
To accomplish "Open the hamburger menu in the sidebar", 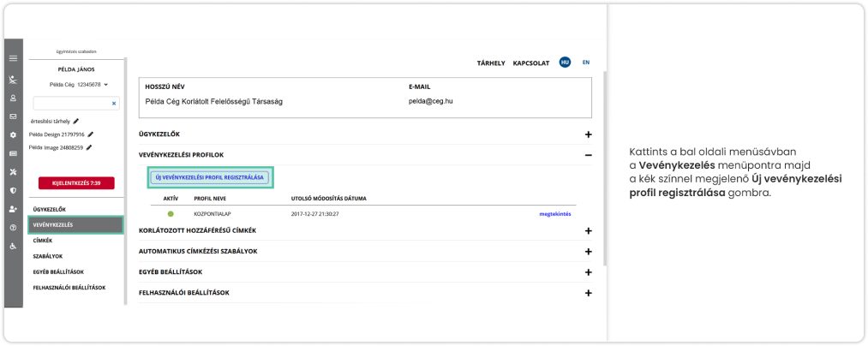I will [13, 58].
